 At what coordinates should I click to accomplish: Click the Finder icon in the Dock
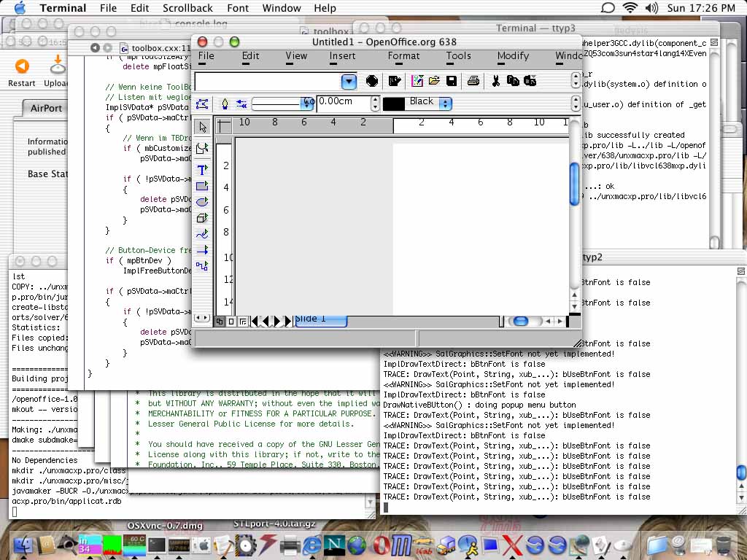[23, 545]
